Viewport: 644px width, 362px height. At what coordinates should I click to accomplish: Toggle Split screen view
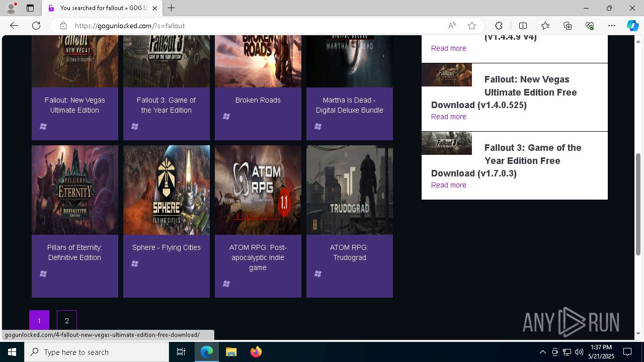(x=523, y=26)
